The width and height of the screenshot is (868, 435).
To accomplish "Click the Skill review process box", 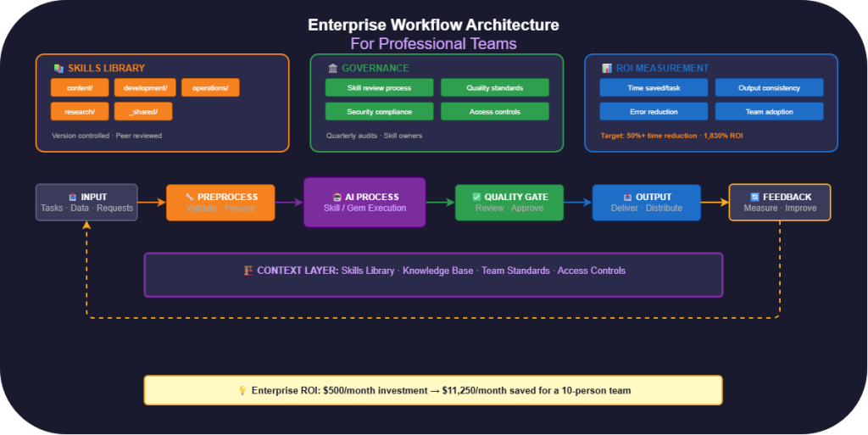I will pyautogui.click(x=379, y=87).
